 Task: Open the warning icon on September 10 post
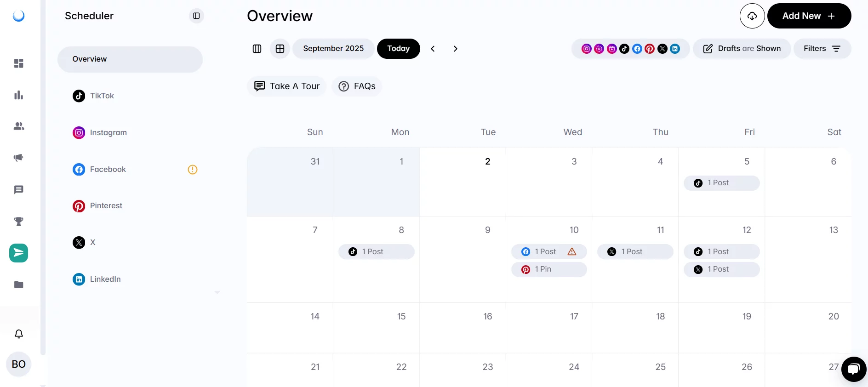click(x=571, y=252)
